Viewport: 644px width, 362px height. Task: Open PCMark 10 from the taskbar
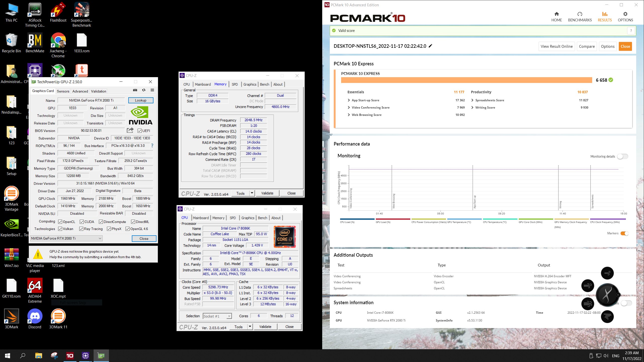(70, 355)
